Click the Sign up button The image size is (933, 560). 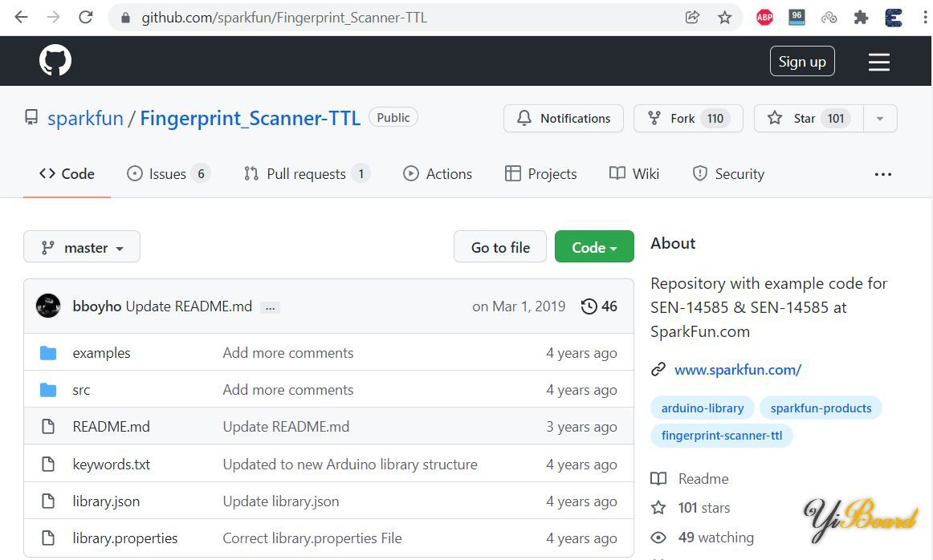pyautogui.click(x=802, y=61)
